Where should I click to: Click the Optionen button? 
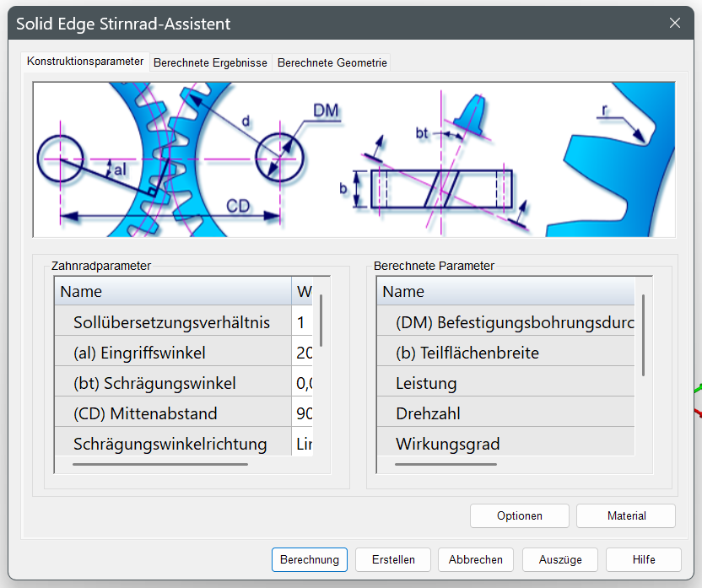tap(520, 516)
